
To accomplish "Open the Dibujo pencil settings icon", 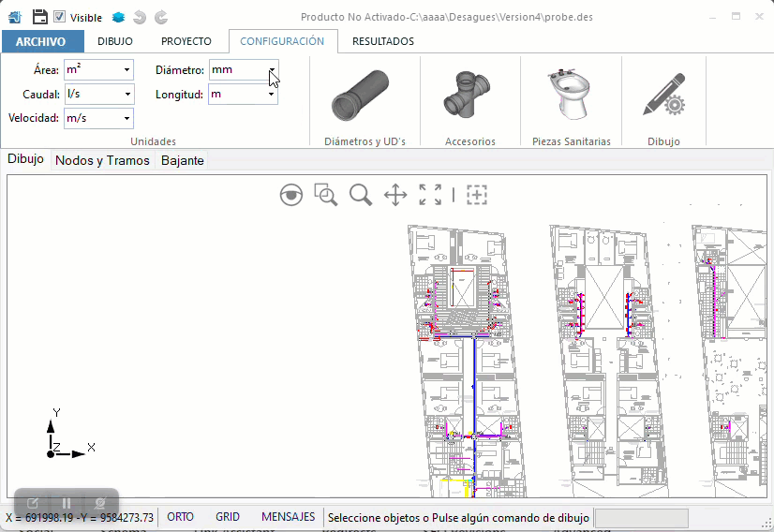I will (x=664, y=95).
